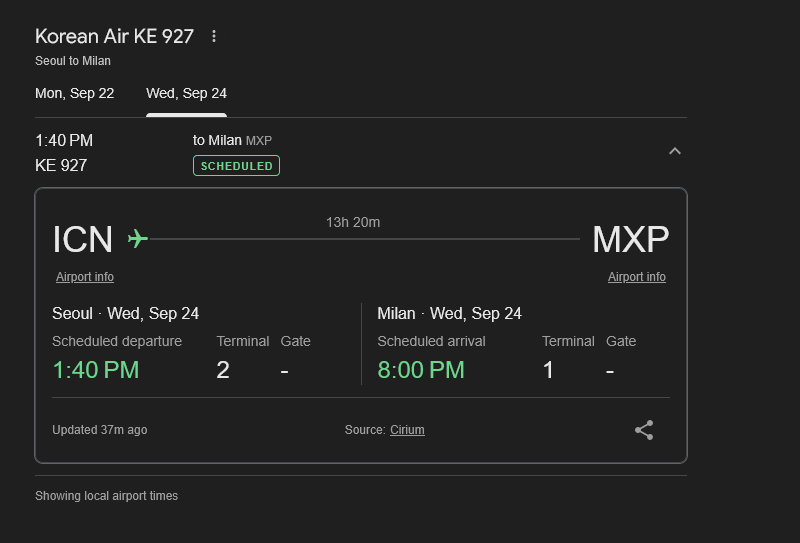Screen dimensions: 800x543
Task: Click Seoul · Wed, Sep 24 heading
Action: [x=126, y=313]
